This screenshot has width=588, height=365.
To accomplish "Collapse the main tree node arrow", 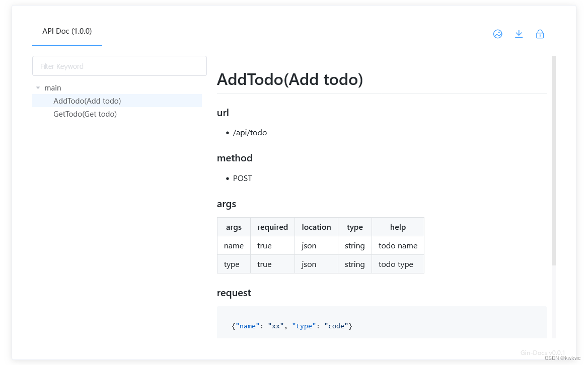I will click(x=38, y=88).
